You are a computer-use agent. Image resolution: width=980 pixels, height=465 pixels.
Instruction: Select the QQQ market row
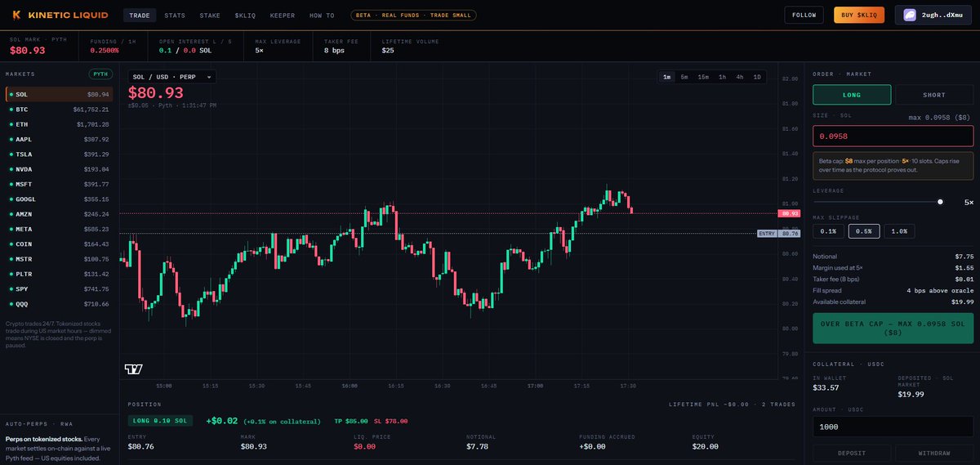pyautogui.click(x=59, y=304)
